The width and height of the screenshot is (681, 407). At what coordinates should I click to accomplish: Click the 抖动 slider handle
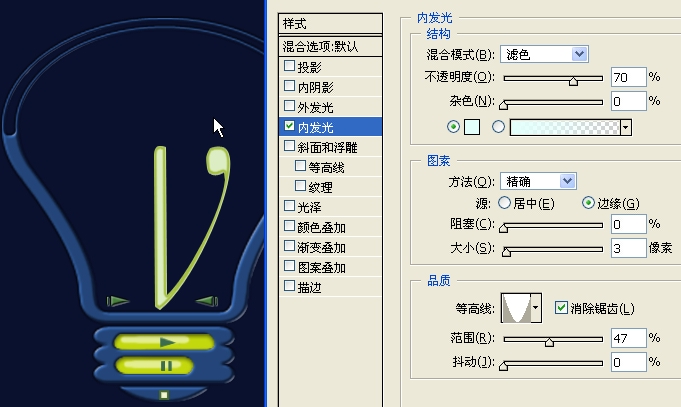[503, 366]
